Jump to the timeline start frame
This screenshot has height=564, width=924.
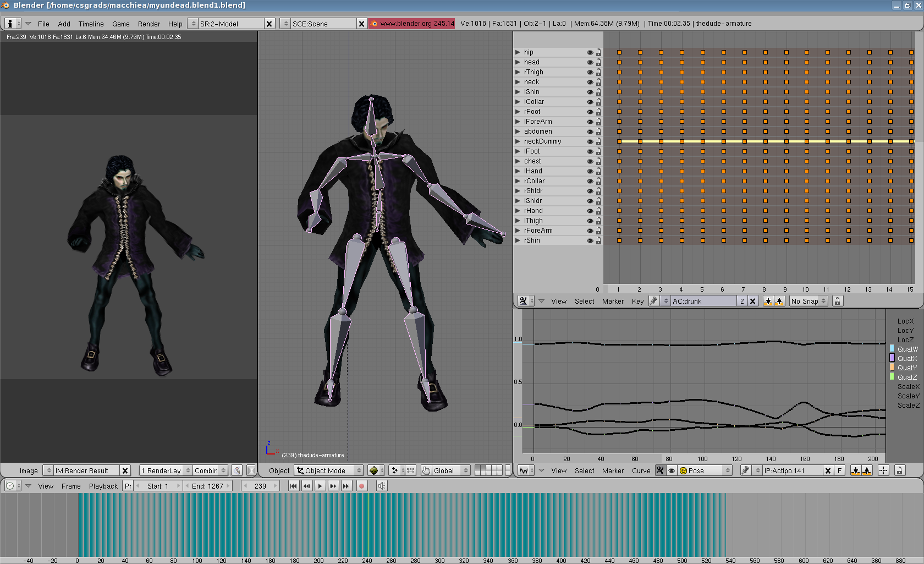294,486
